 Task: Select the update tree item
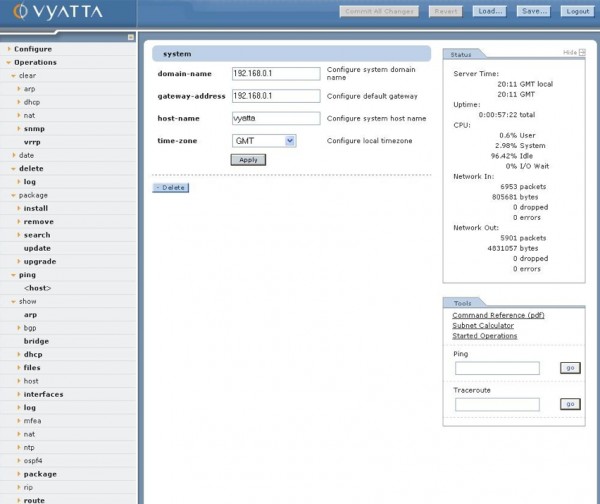[x=37, y=248]
